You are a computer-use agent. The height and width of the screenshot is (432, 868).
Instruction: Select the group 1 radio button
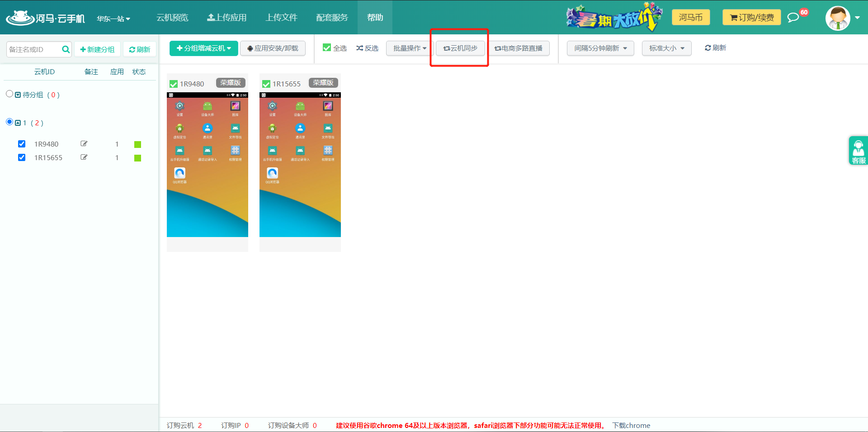(9, 122)
